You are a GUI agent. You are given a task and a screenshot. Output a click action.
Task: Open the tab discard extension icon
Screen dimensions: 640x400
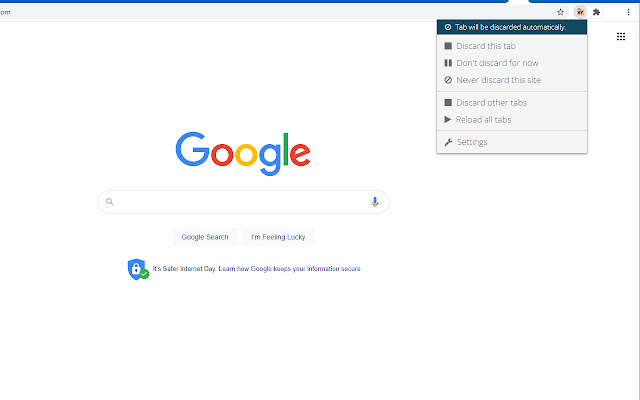click(580, 12)
